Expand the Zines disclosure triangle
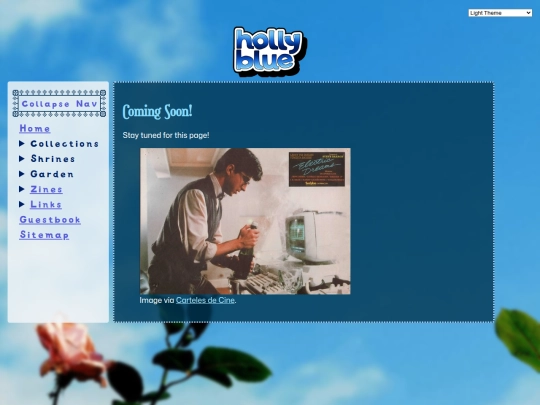Image resolution: width=540 pixels, height=405 pixels. pyautogui.click(x=22, y=189)
